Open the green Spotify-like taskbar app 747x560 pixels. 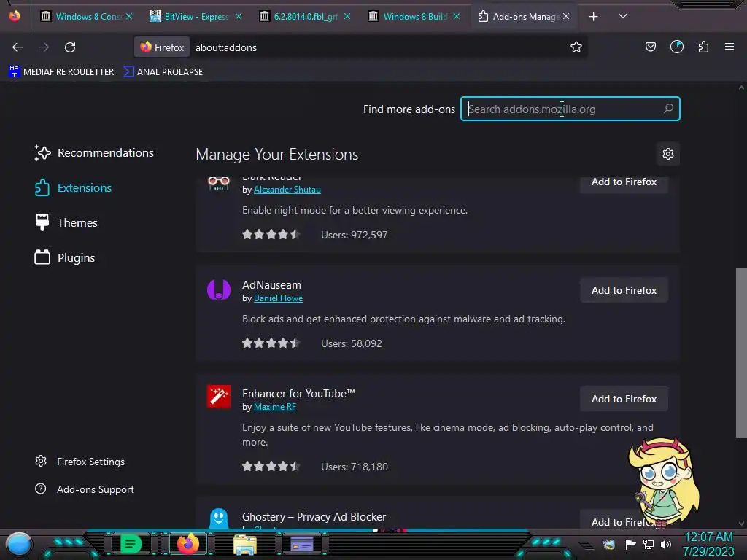click(130, 544)
